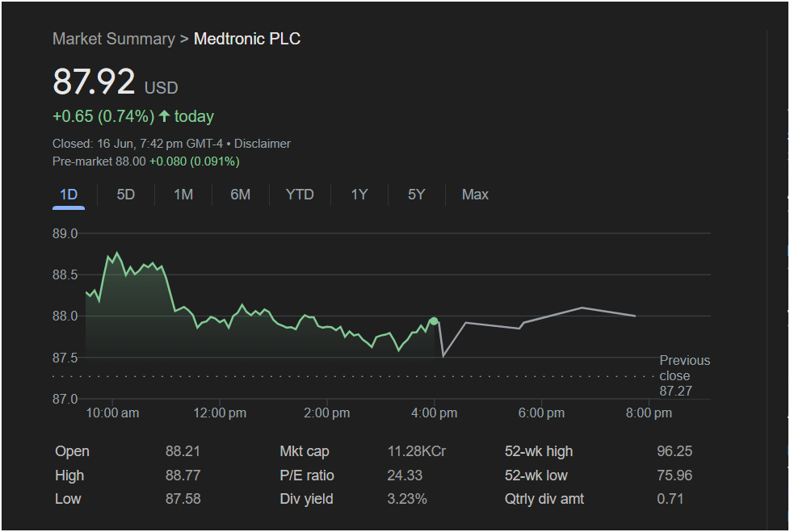View the 5Y chart range
The width and height of the screenshot is (790, 532).
[x=416, y=195]
